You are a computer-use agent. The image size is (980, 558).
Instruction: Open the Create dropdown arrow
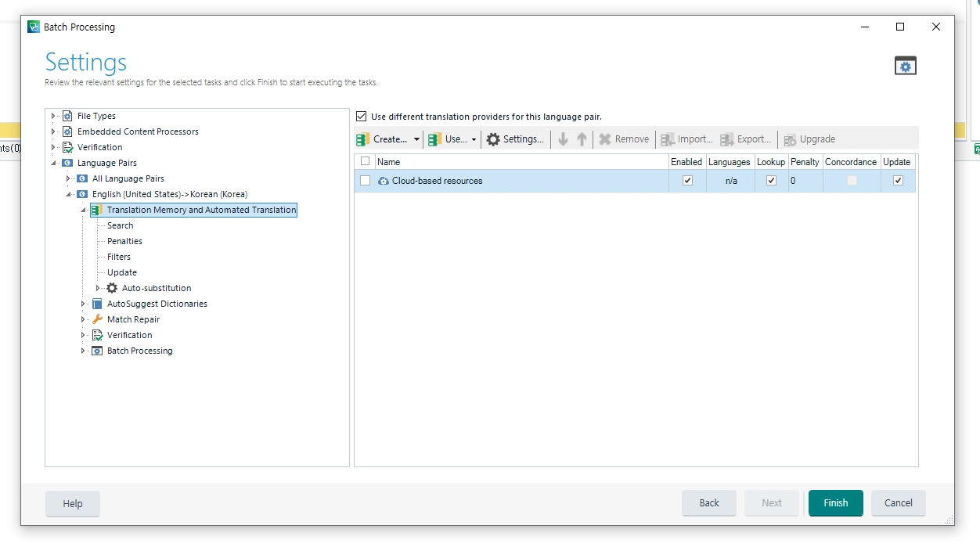pyautogui.click(x=416, y=139)
